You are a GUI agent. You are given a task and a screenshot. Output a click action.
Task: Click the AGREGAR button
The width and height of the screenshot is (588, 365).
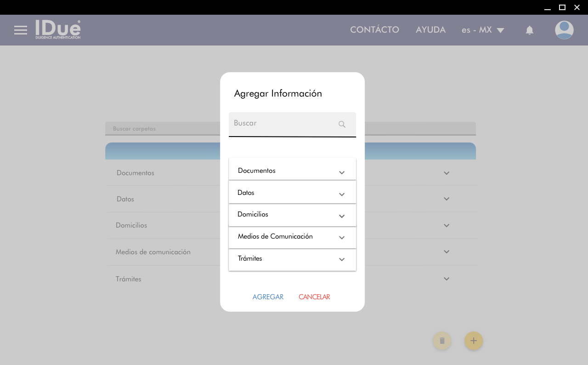pos(268,297)
